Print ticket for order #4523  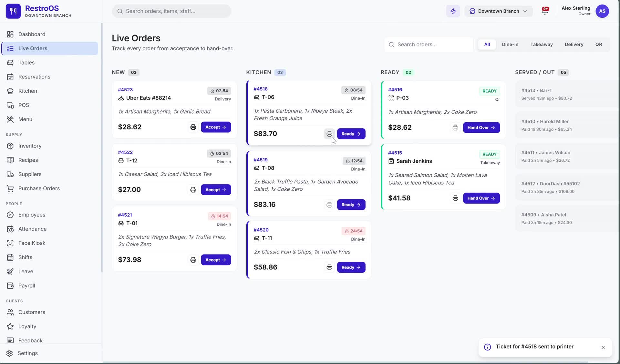[x=193, y=127]
